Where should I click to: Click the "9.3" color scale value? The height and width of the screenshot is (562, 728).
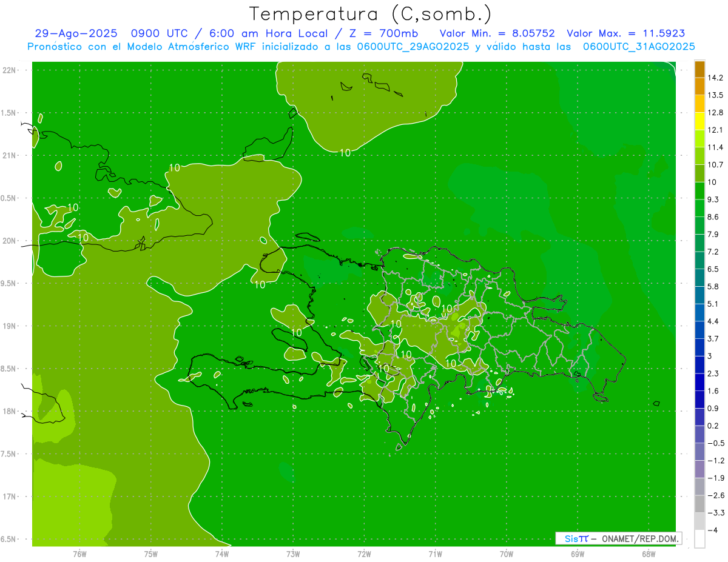[713, 199]
